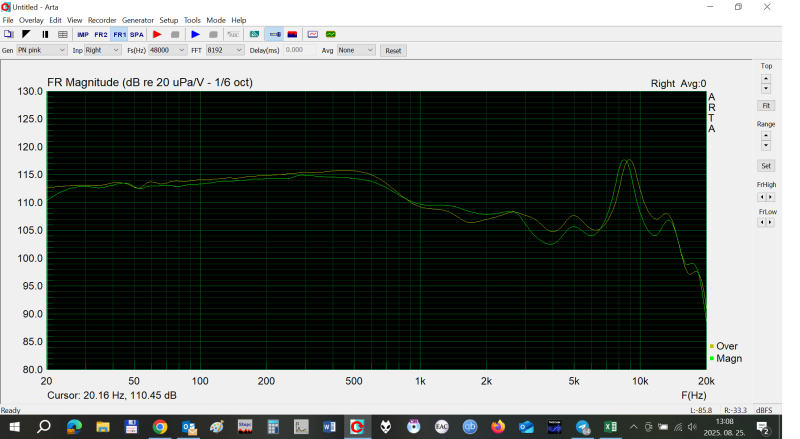Toggle the FR1 single-channel mode button
This screenshot has height=439, width=800.
[119, 35]
